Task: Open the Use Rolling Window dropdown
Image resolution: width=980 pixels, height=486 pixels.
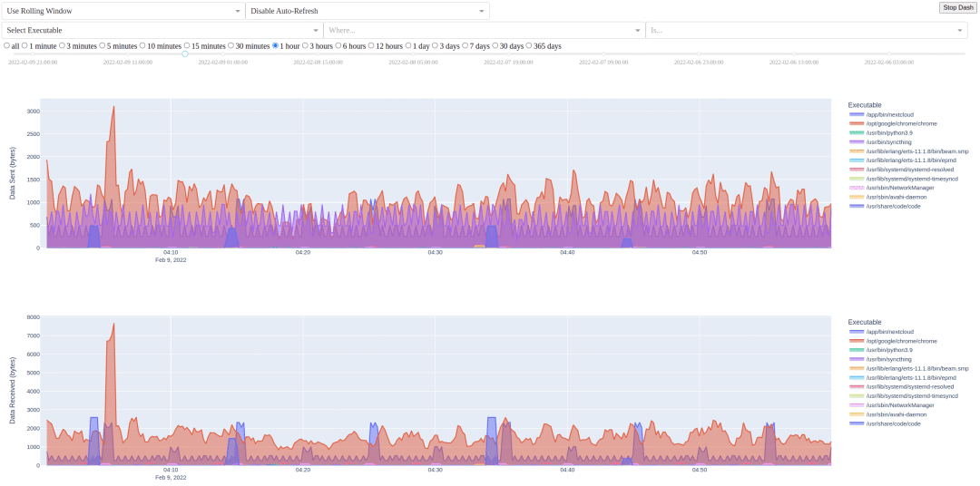Action: tap(123, 11)
